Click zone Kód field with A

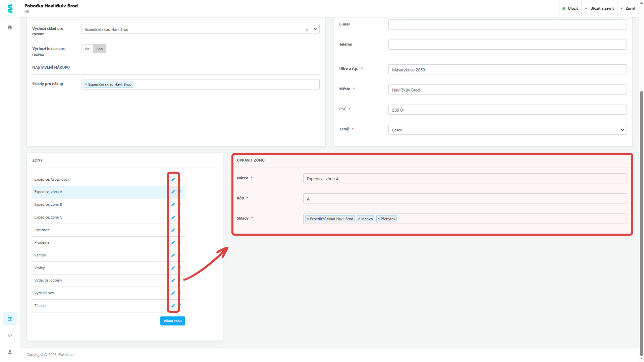tap(465, 198)
